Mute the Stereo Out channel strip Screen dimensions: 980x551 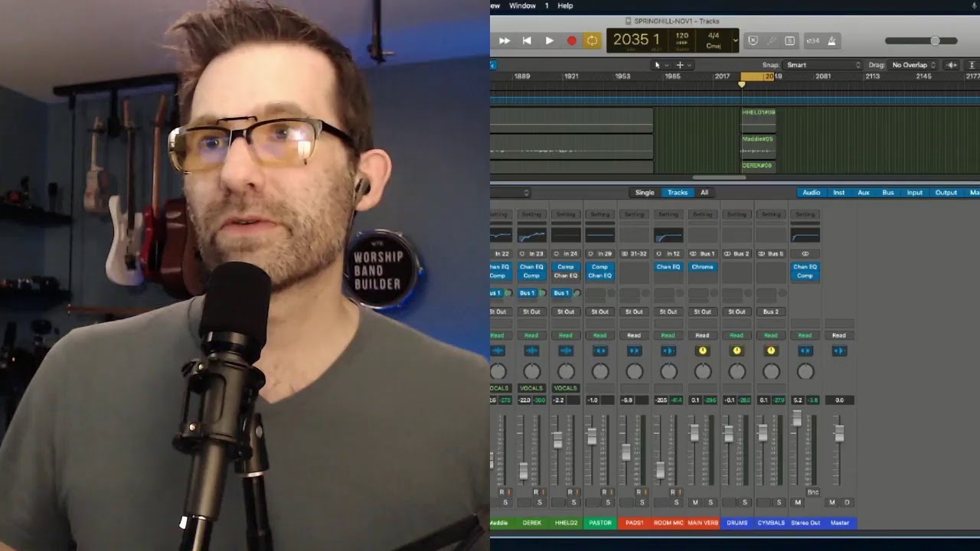[x=798, y=502]
